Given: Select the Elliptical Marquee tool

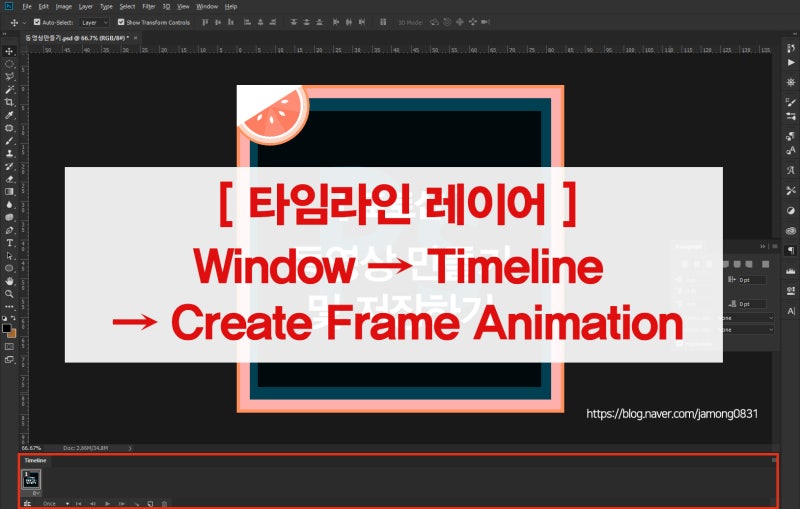Looking at the screenshot, I should pos(9,64).
